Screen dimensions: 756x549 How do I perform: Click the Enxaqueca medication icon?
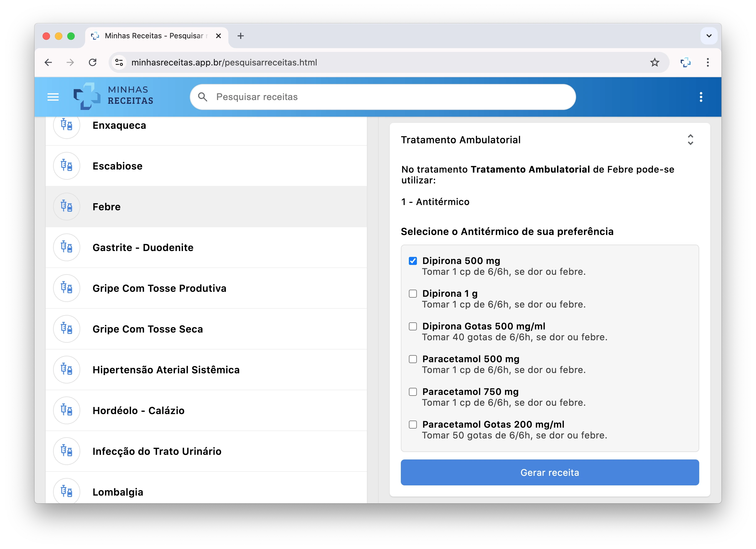(x=66, y=125)
